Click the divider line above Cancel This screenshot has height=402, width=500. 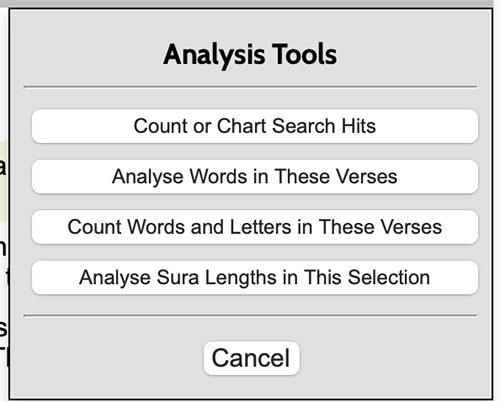250,315
